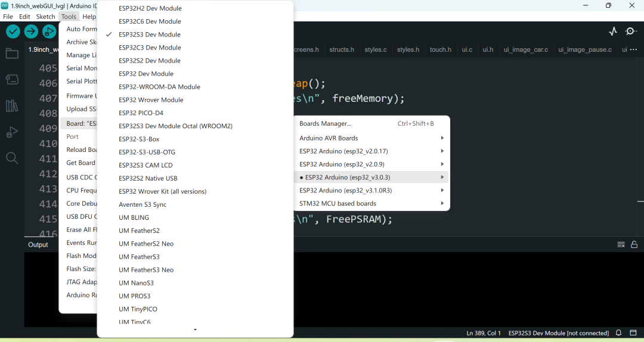Switch to the ui.c tab

(467, 49)
